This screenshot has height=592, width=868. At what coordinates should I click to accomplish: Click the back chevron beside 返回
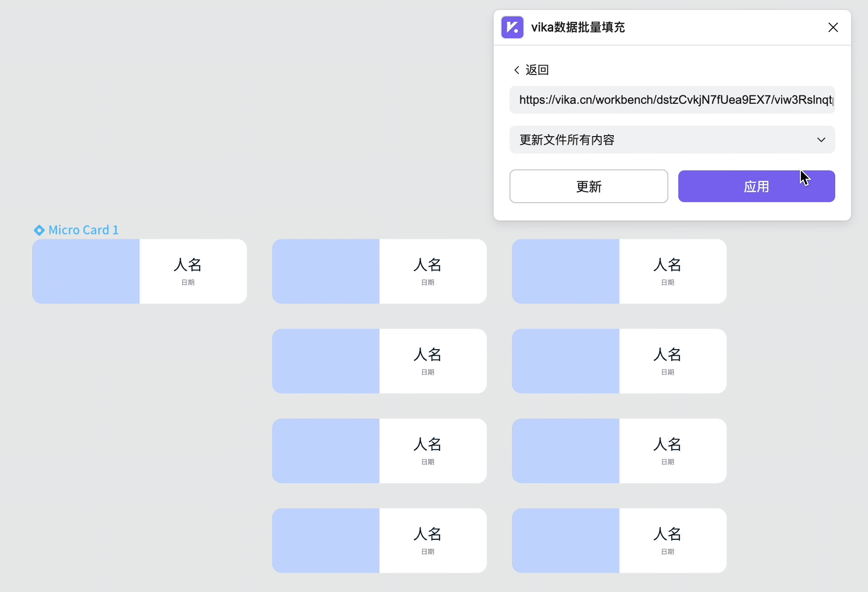(516, 70)
